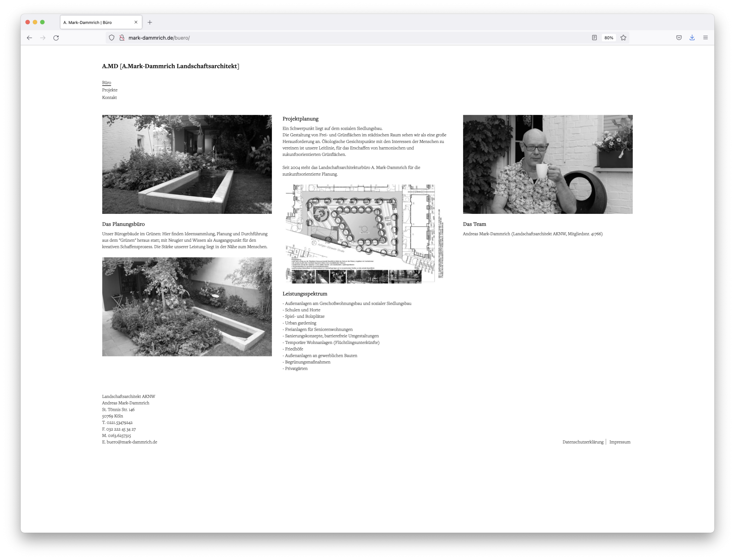The width and height of the screenshot is (735, 560).
Task: Open the Pocket save icon
Action: tap(679, 38)
